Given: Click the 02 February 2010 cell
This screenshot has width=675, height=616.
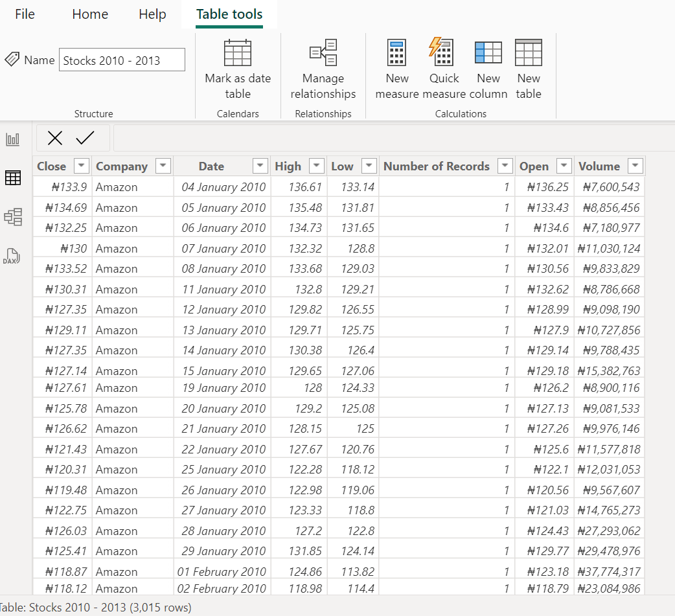Looking at the screenshot, I should pos(222,588).
